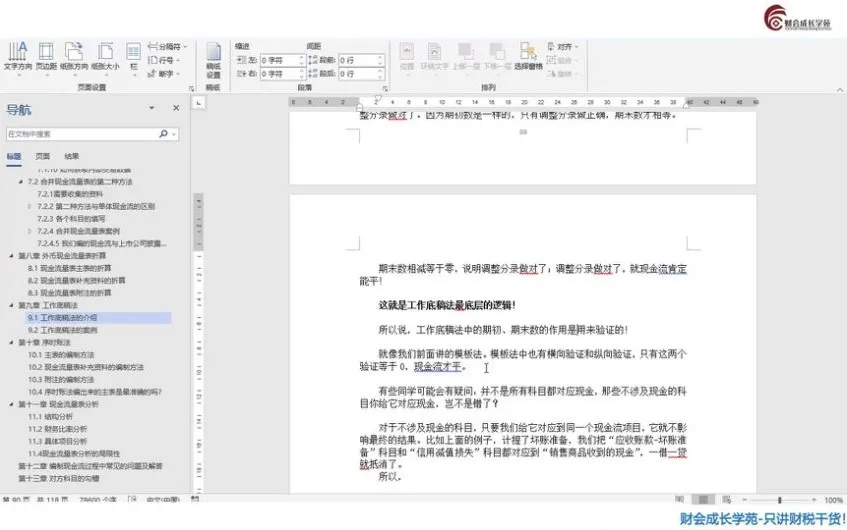Switch to the Results (结果) navigation tab
Viewport: 847px width, 530px height.
72,156
